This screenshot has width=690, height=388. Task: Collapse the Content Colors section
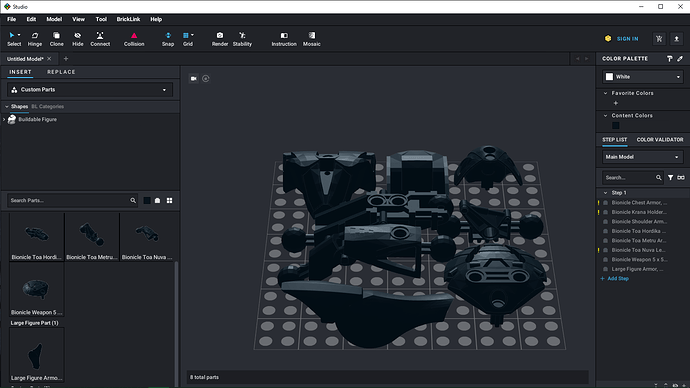coord(606,116)
